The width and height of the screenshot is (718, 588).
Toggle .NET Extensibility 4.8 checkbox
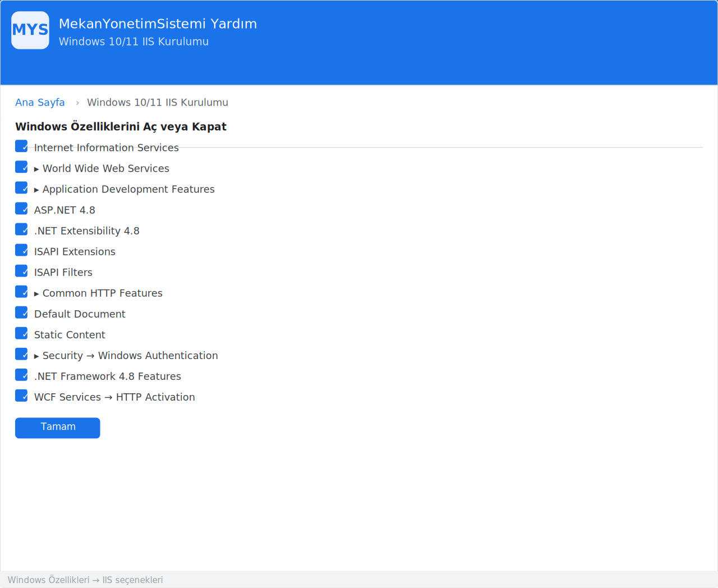[21, 229]
